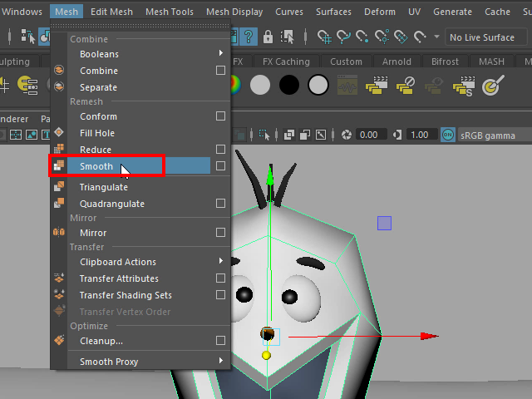Click the lock selection padlock icon

tap(268, 37)
